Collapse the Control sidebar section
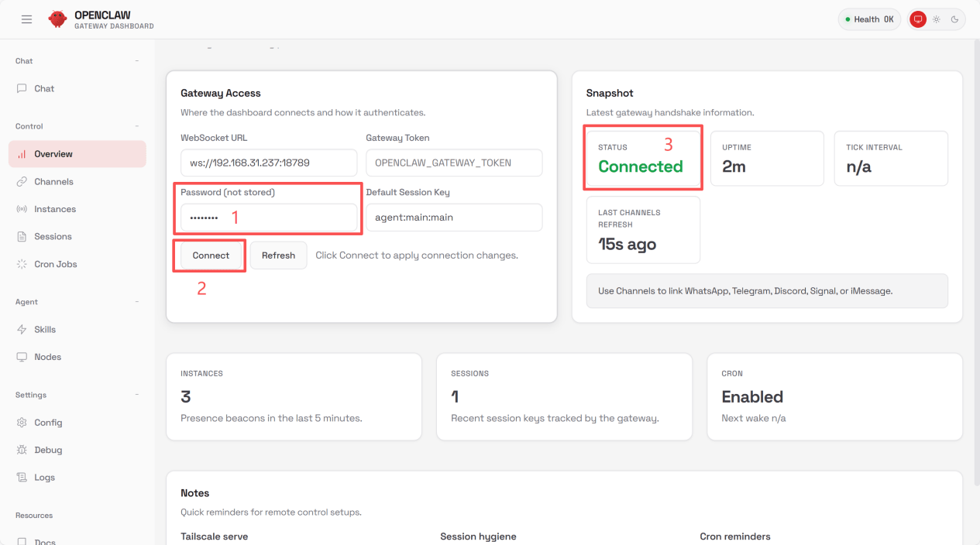980x545 pixels. pyautogui.click(x=137, y=126)
